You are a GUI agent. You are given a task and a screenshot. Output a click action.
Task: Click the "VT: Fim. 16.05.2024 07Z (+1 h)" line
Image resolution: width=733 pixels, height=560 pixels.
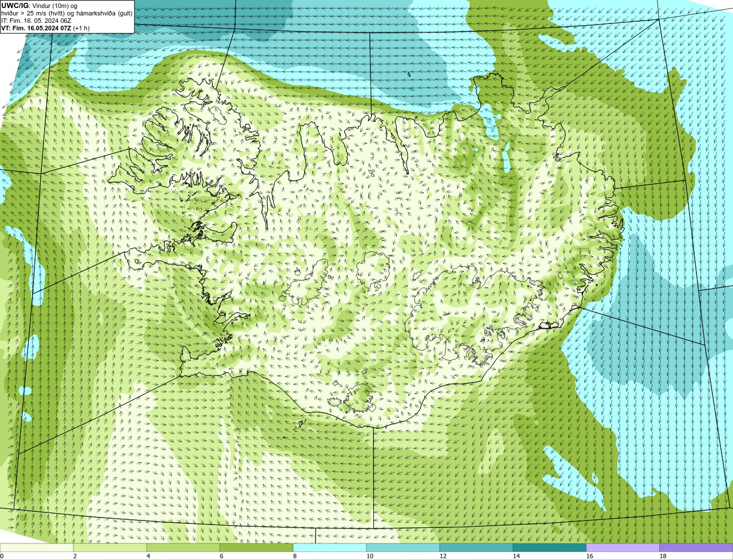coord(45,28)
